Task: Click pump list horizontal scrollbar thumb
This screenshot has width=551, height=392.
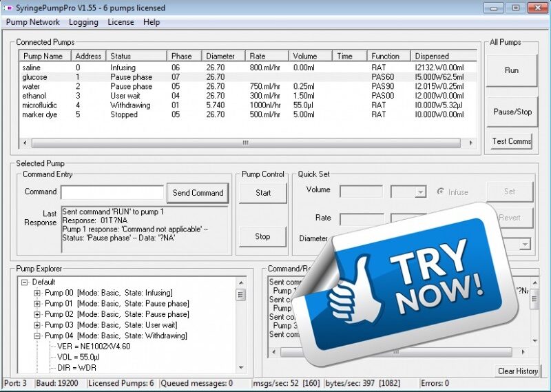Action: [x=246, y=143]
